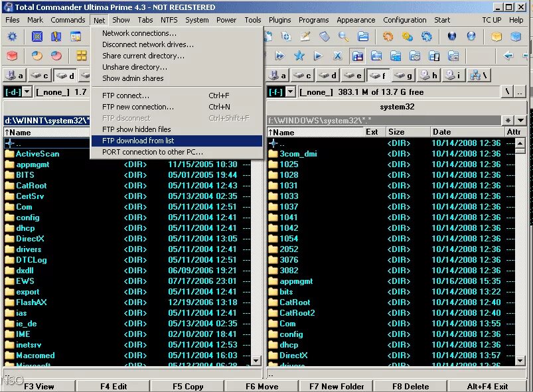Click the F5 Copy button
The image size is (533, 392).
pos(188,387)
